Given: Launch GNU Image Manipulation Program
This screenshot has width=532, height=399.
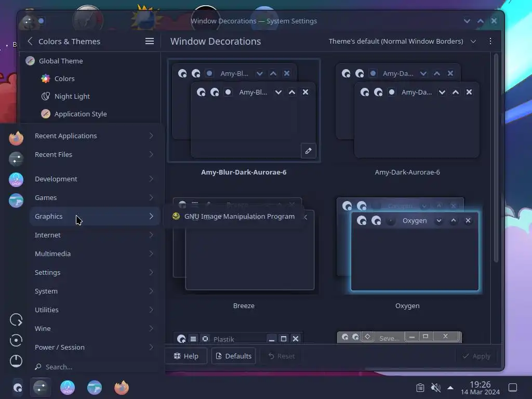Looking at the screenshot, I should 233,217.
